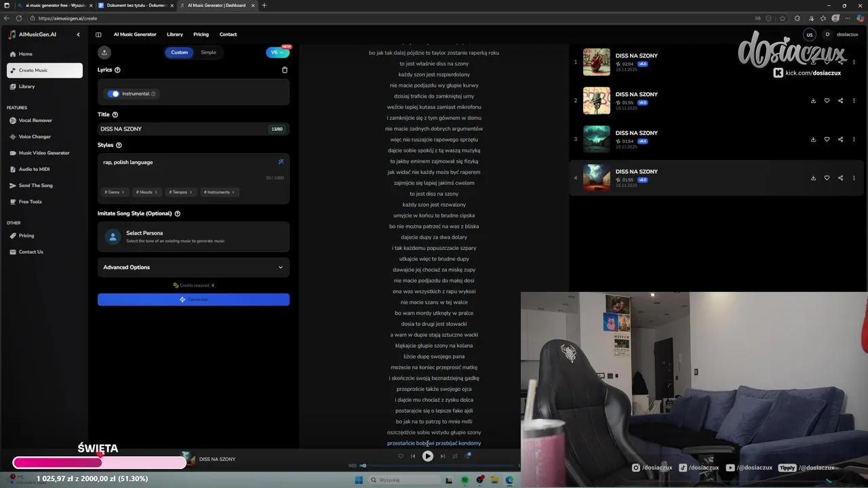Open Audio to MIDI feature
The width and height of the screenshot is (868, 488).
pyautogui.click(x=45, y=169)
